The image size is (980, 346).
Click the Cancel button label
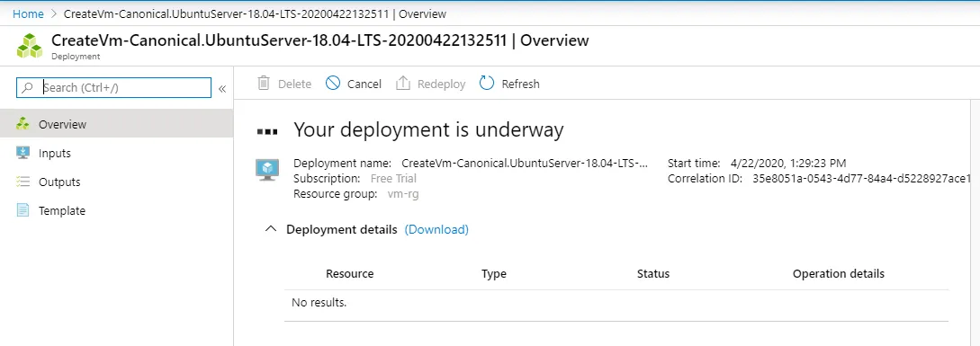click(x=364, y=84)
